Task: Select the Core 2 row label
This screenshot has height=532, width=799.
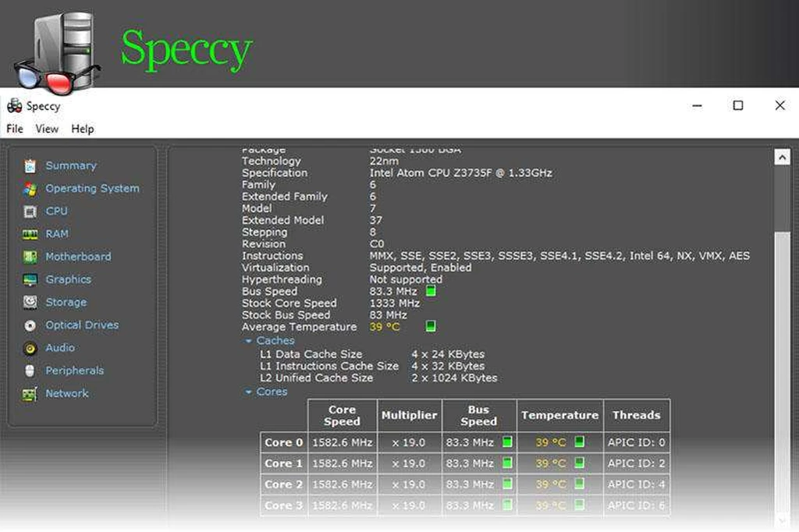Action: coord(283,484)
